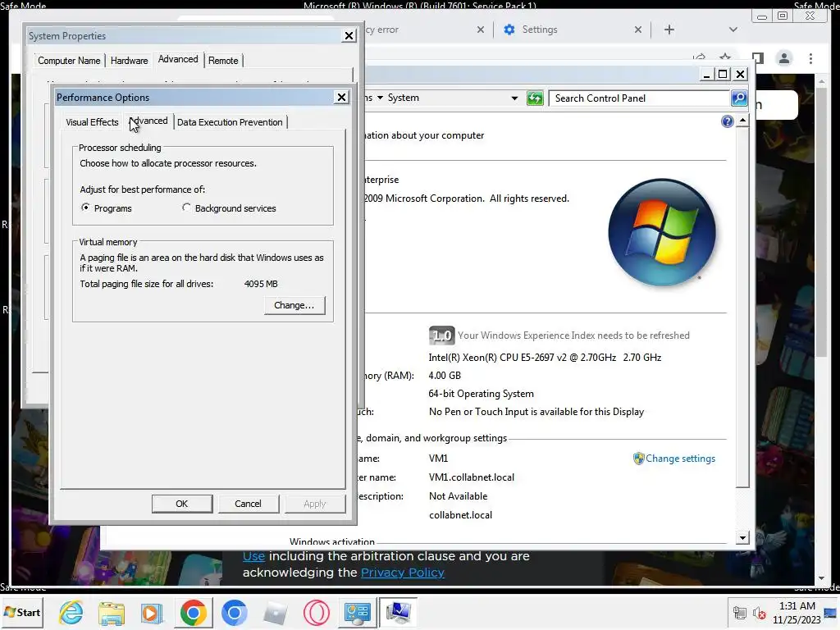Open Internet Explorer from the taskbar

(71, 612)
